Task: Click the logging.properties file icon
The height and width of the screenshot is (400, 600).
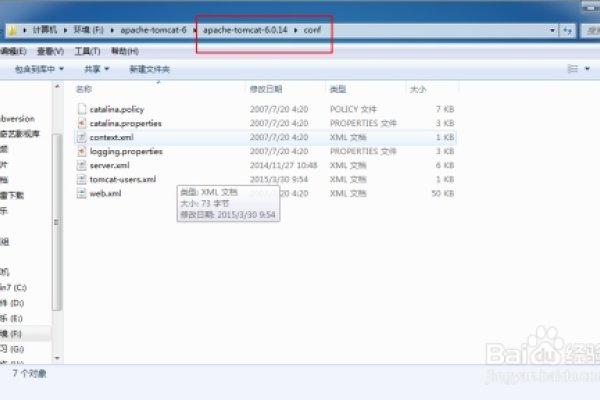Action: tap(82, 151)
